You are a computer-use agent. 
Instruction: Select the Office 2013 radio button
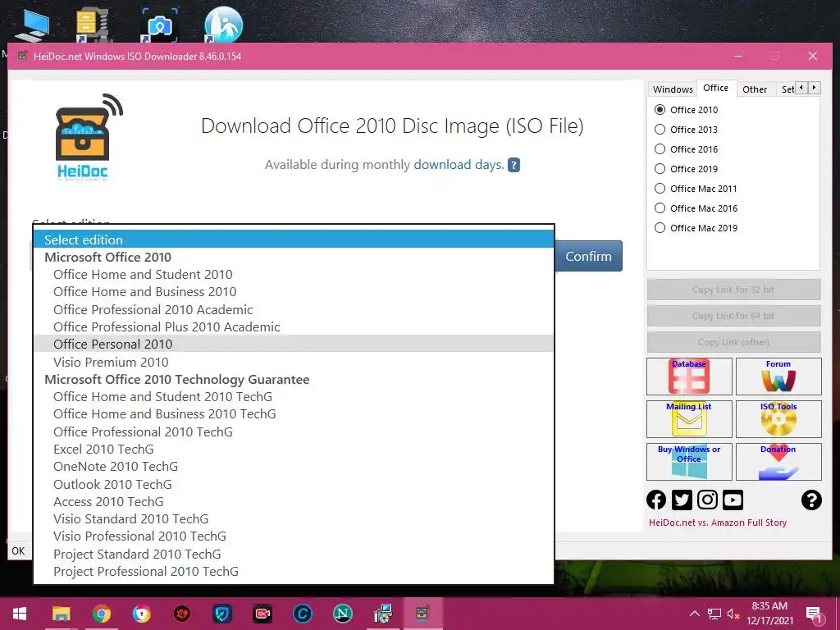660,130
